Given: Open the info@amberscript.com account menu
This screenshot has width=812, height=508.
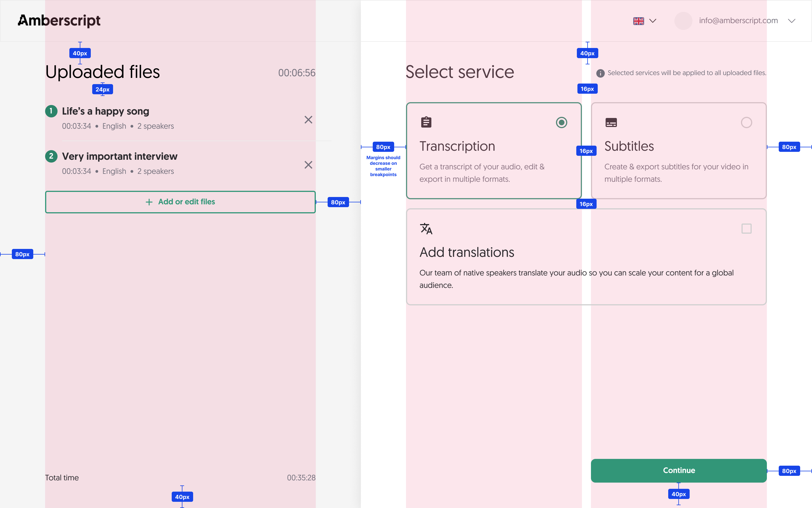Looking at the screenshot, I should click(x=738, y=21).
